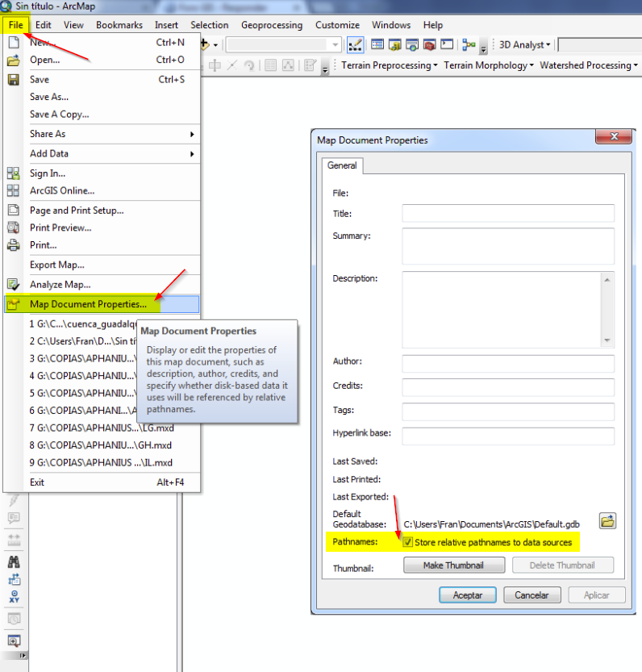
Task: Click the Cancelar button
Action: [532, 595]
